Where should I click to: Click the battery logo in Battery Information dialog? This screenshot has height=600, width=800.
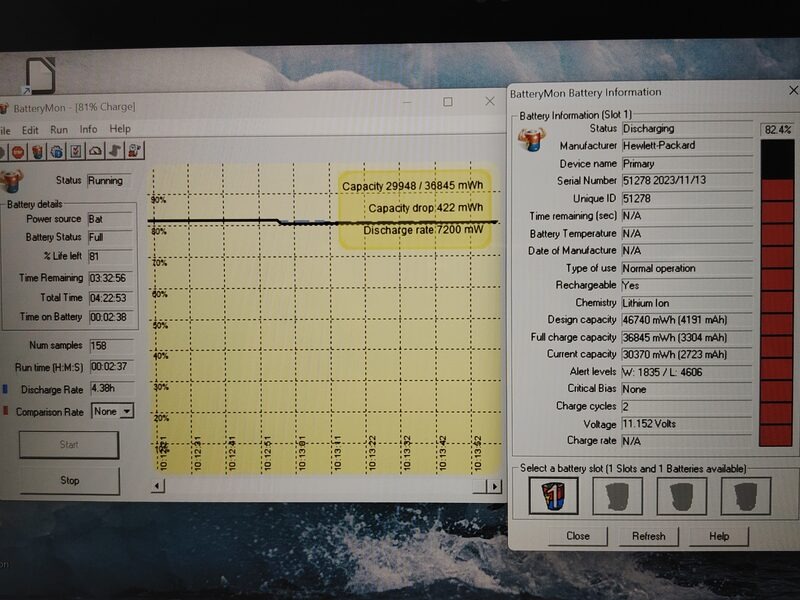532,140
